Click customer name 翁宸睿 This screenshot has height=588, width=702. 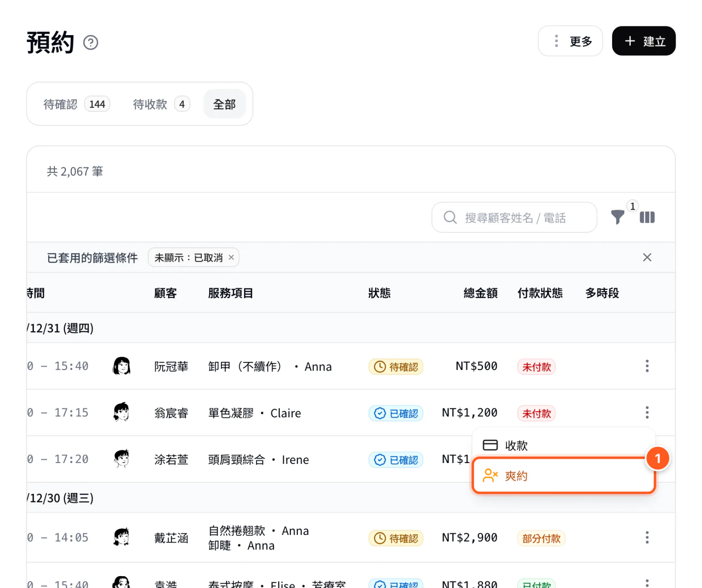(x=171, y=413)
